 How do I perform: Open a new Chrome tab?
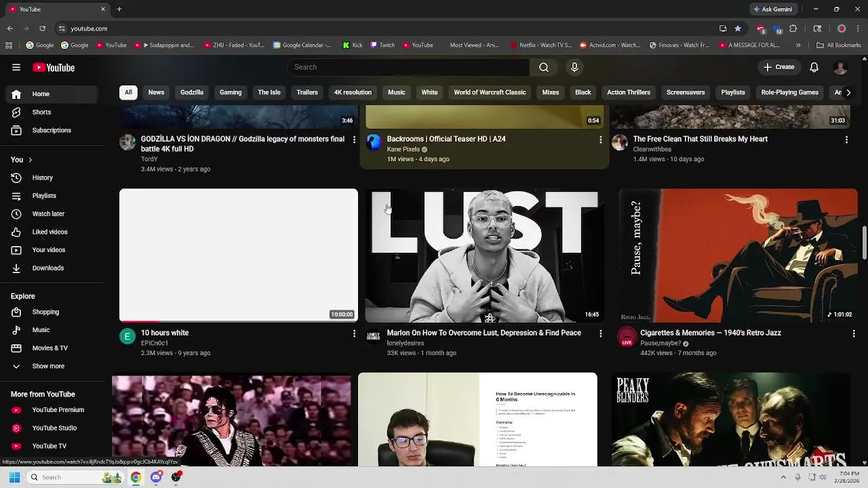(x=119, y=9)
